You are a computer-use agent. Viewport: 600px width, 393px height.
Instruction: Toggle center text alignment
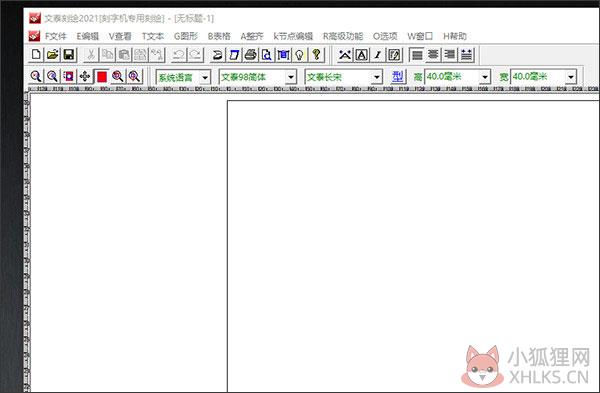[x=433, y=55]
